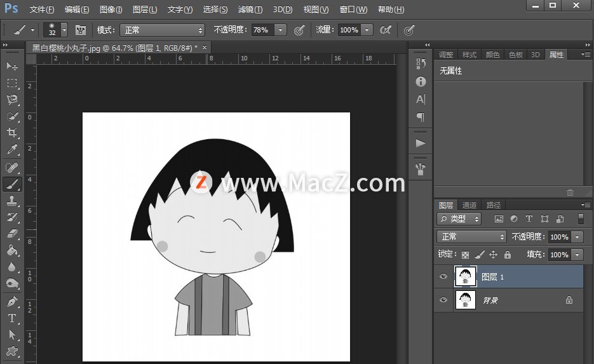
Task: Select the Move tool
Action: [x=12, y=66]
